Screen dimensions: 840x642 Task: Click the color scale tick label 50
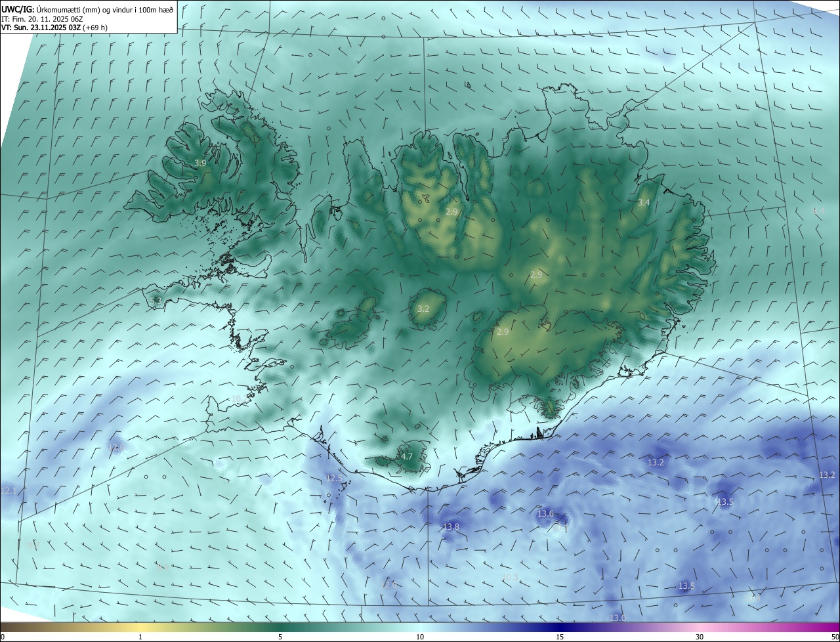click(835, 637)
